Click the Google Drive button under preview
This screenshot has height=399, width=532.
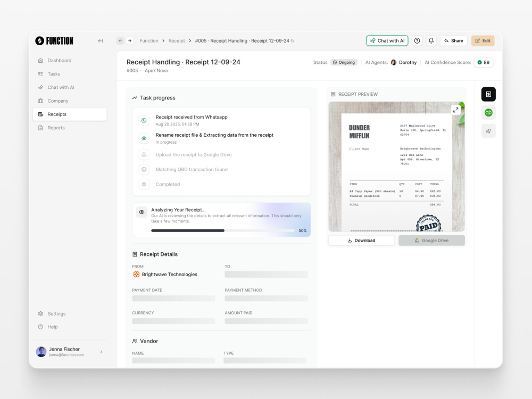point(431,240)
